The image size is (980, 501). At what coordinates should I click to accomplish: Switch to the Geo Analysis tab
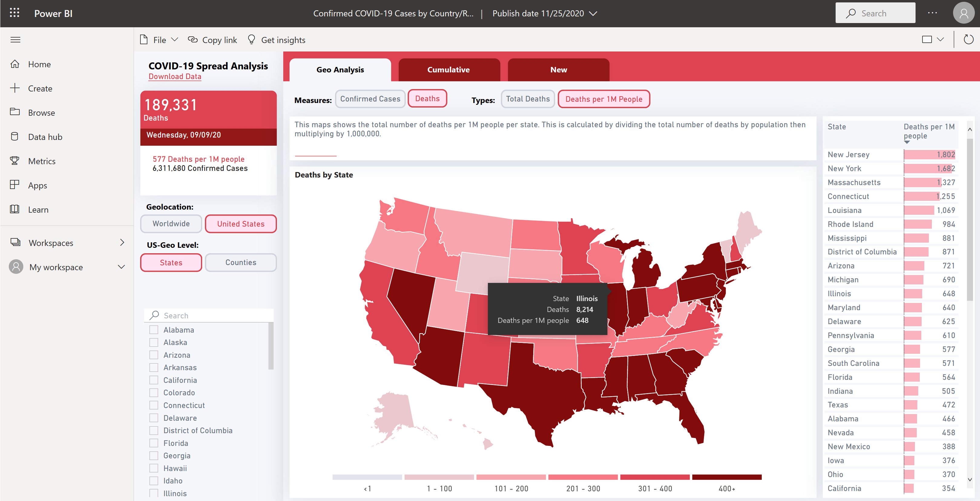(340, 70)
